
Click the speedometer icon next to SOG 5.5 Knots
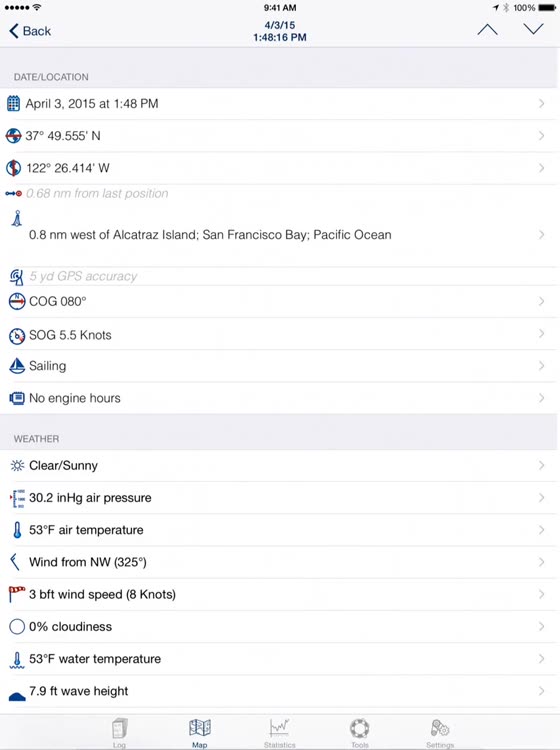click(17, 336)
